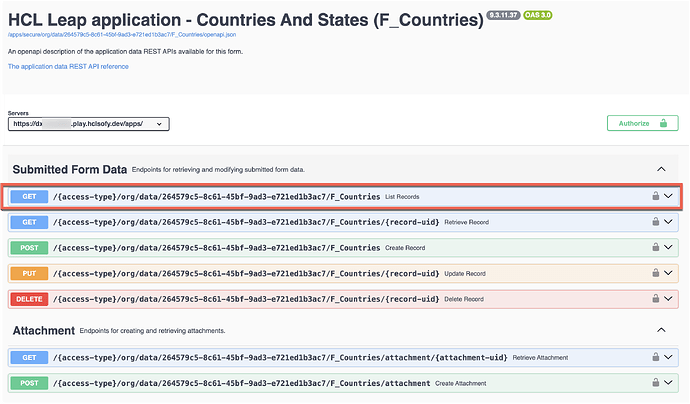
Task: Collapse the Attachment section
Action: point(661,330)
